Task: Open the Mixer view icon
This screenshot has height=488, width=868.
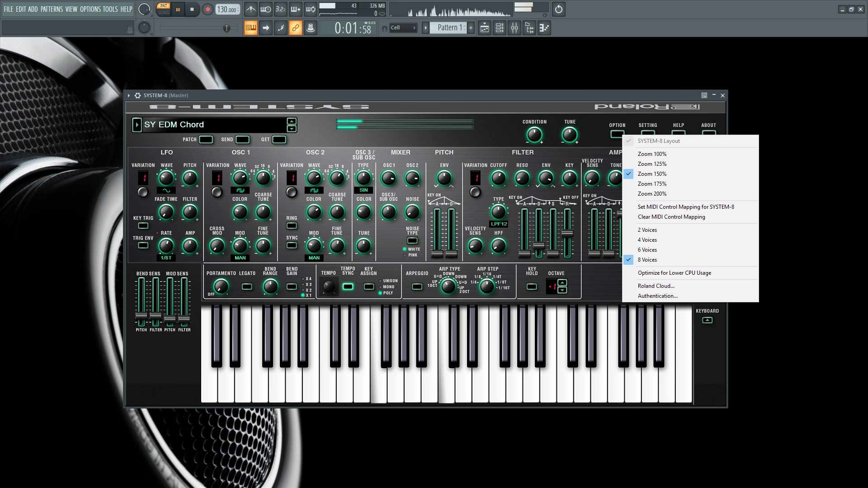Action: [514, 28]
